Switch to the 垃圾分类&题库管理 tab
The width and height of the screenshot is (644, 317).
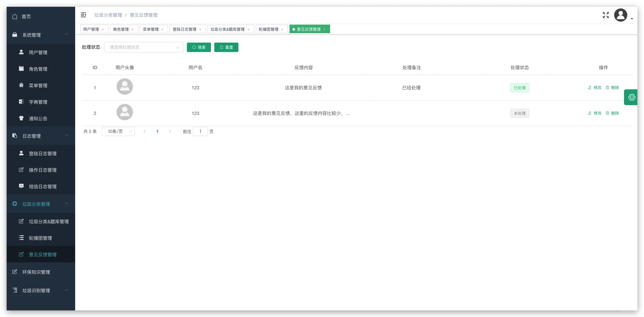tap(227, 29)
